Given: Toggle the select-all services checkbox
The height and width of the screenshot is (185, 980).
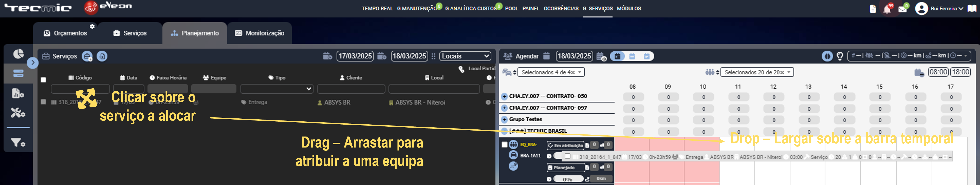Looking at the screenshot, I should pyautogui.click(x=43, y=79).
